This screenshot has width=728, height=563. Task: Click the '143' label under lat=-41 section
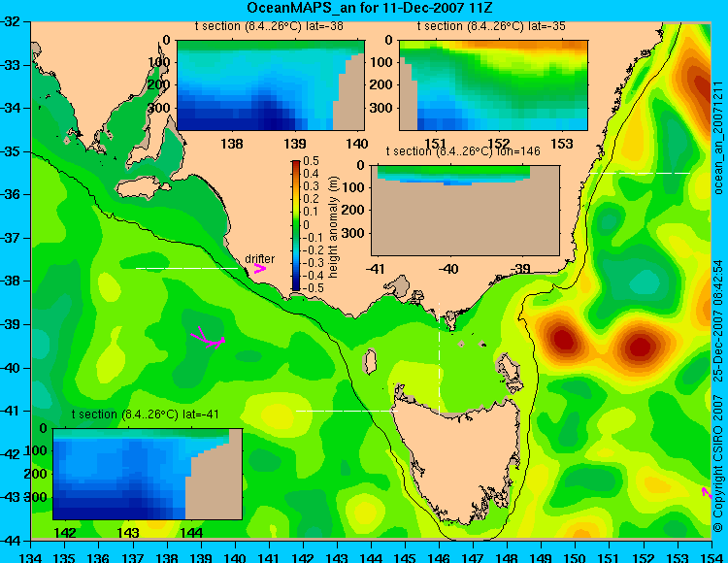[x=128, y=533]
